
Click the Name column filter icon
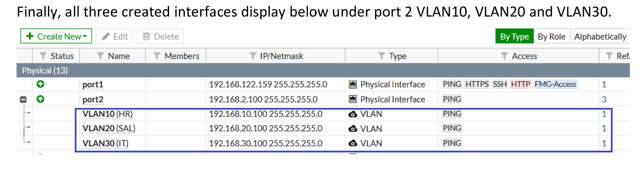point(100,56)
